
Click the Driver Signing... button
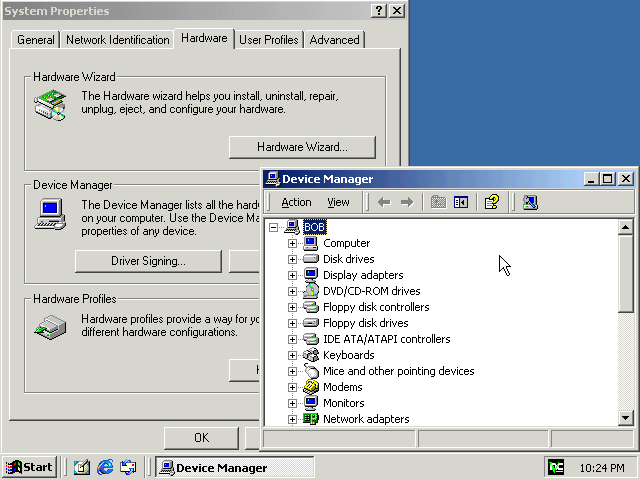click(148, 261)
